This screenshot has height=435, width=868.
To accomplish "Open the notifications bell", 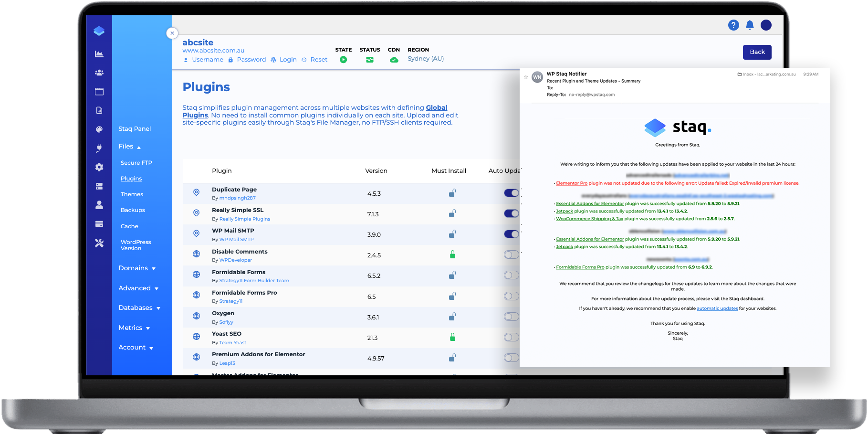I will pos(750,25).
